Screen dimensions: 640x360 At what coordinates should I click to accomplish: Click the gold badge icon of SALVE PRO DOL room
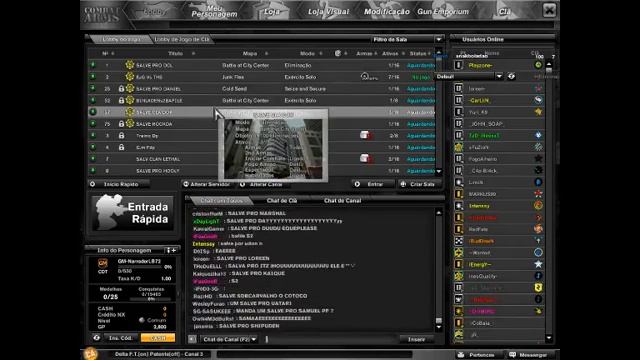pos(130,65)
